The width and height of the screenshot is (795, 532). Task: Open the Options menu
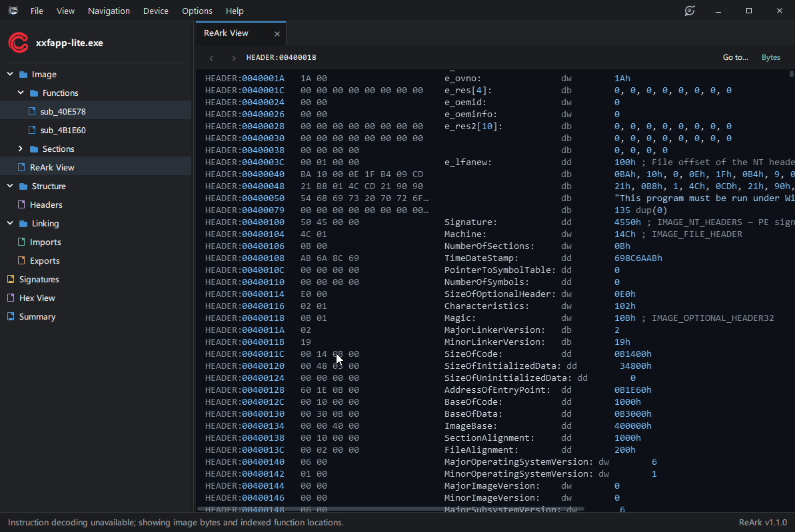click(197, 11)
